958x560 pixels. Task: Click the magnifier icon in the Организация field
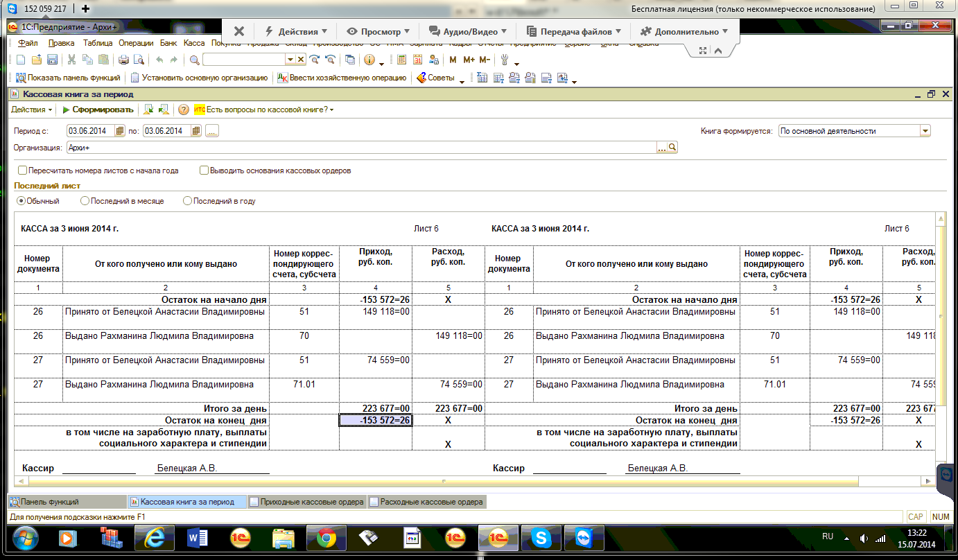coord(672,148)
